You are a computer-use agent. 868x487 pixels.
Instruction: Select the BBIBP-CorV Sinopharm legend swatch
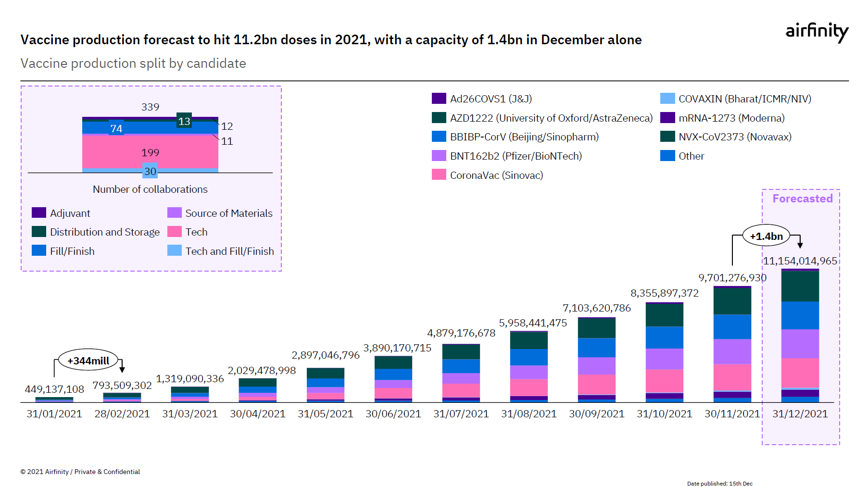coord(439,137)
